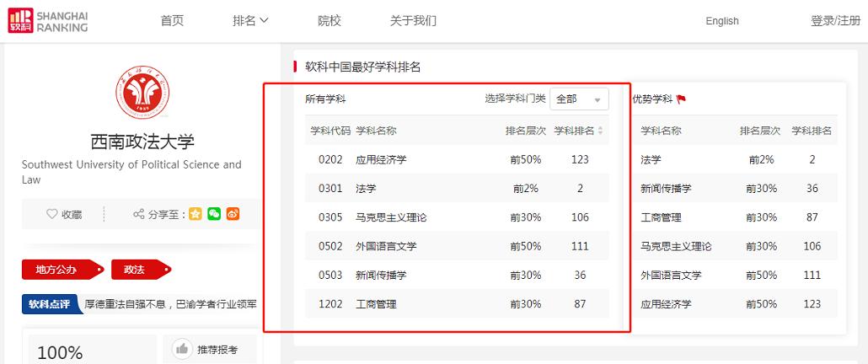Click the 学科代码 column header
Viewport: 868px width, 364px height.
[x=330, y=131]
